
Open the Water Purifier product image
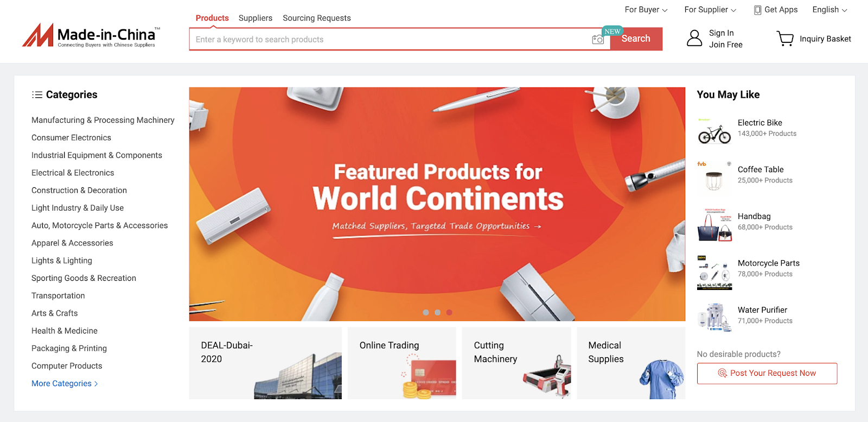(x=714, y=317)
